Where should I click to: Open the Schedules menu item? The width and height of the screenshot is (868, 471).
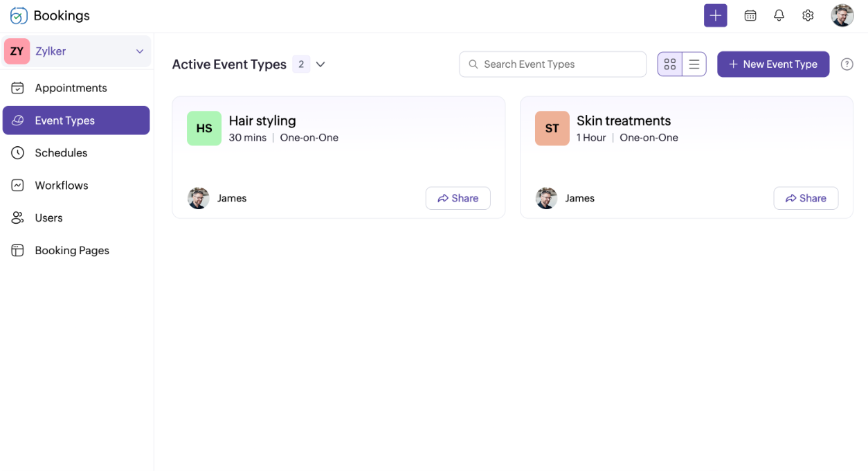click(x=76, y=153)
